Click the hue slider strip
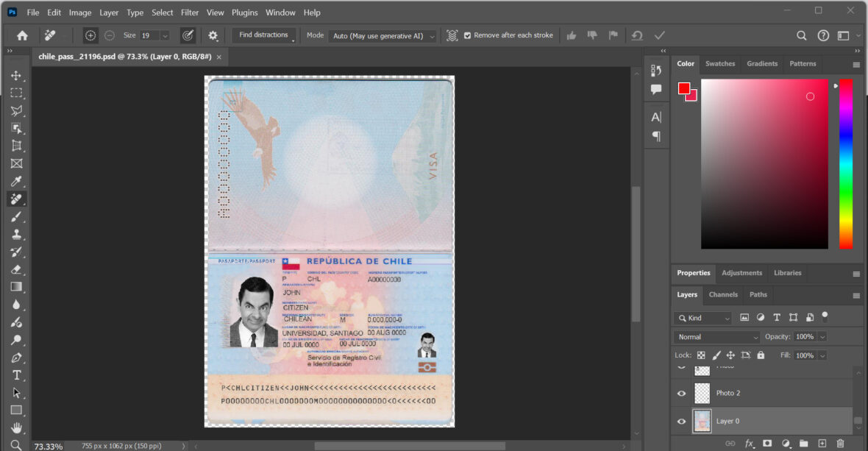Screen dimensions: 868x451 [846, 164]
